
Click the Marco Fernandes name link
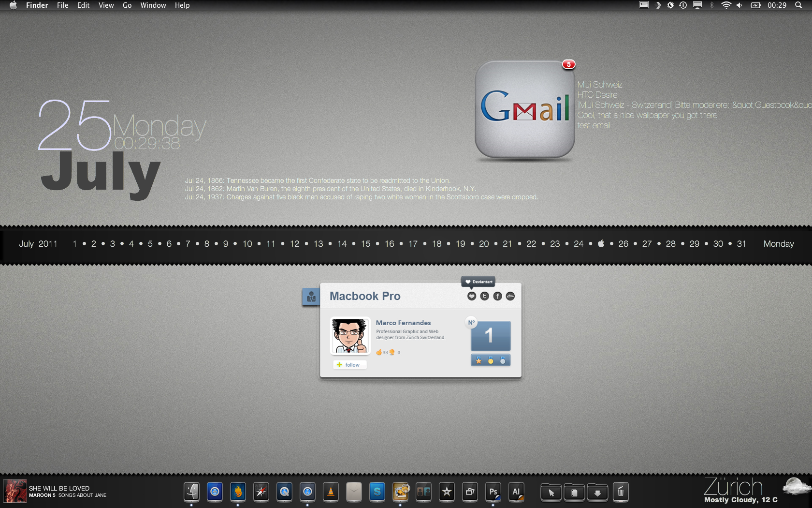coord(404,323)
